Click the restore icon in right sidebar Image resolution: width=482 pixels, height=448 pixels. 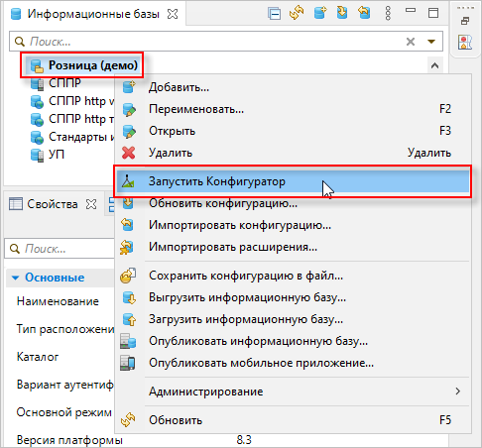pos(465,22)
